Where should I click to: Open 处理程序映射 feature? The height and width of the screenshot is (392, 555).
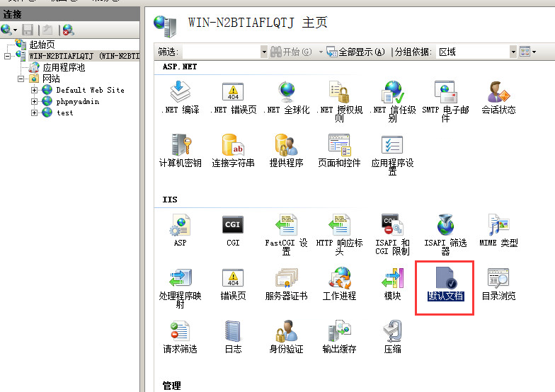180,287
